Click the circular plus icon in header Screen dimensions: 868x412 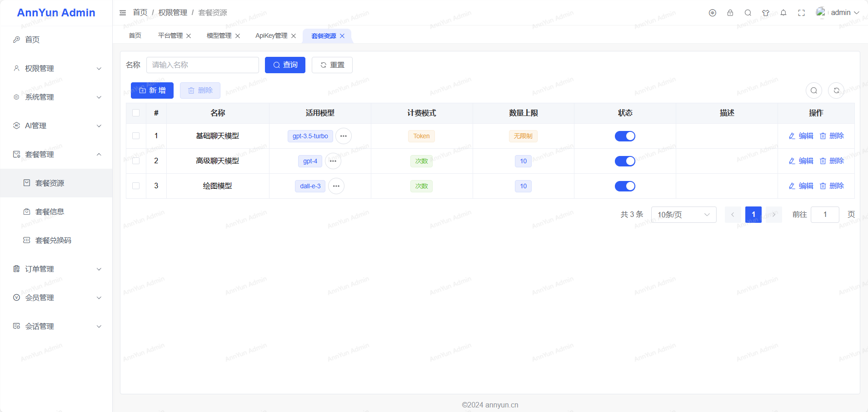tap(713, 13)
